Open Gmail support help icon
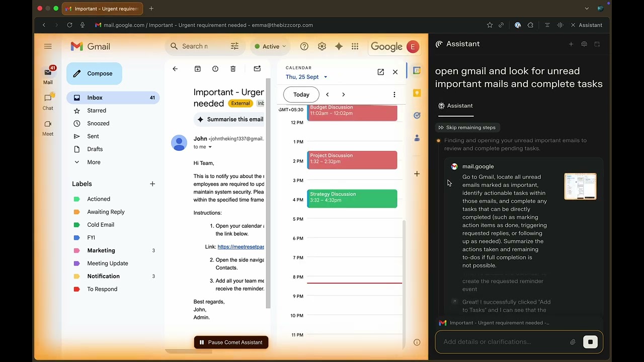Screen dimensions: 644x362 click(304, 46)
